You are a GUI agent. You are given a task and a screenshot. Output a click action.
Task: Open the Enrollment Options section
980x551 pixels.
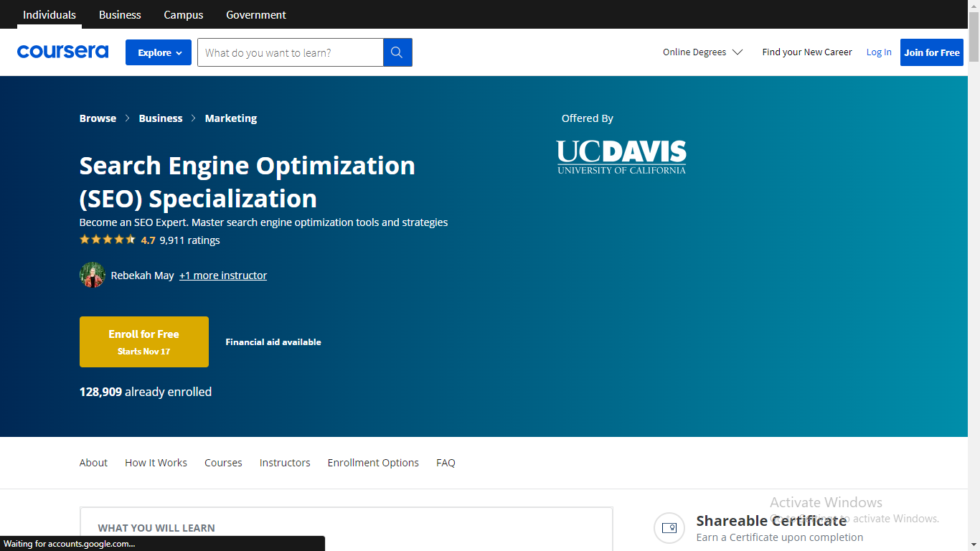373,463
